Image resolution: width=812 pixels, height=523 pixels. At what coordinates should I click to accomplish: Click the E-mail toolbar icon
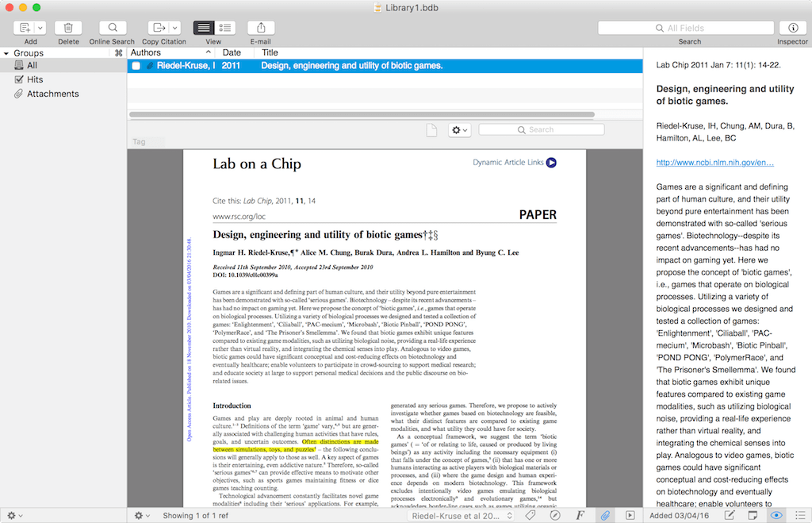click(x=260, y=29)
